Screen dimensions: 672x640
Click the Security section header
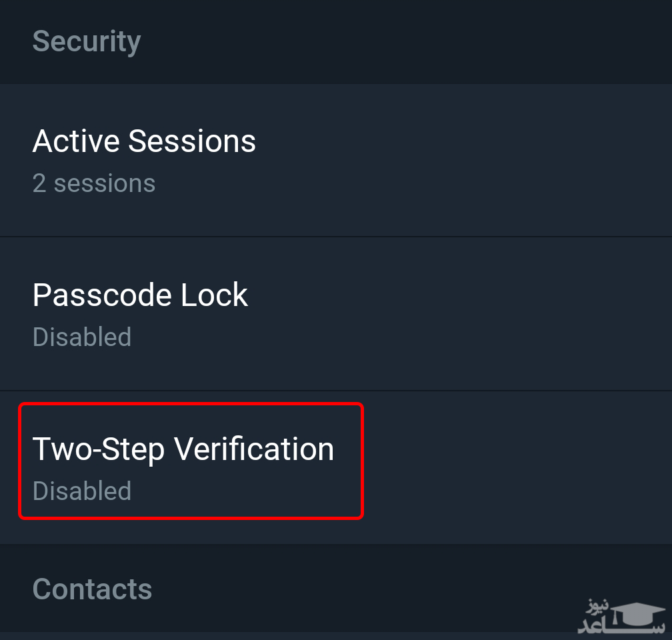(x=87, y=41)
